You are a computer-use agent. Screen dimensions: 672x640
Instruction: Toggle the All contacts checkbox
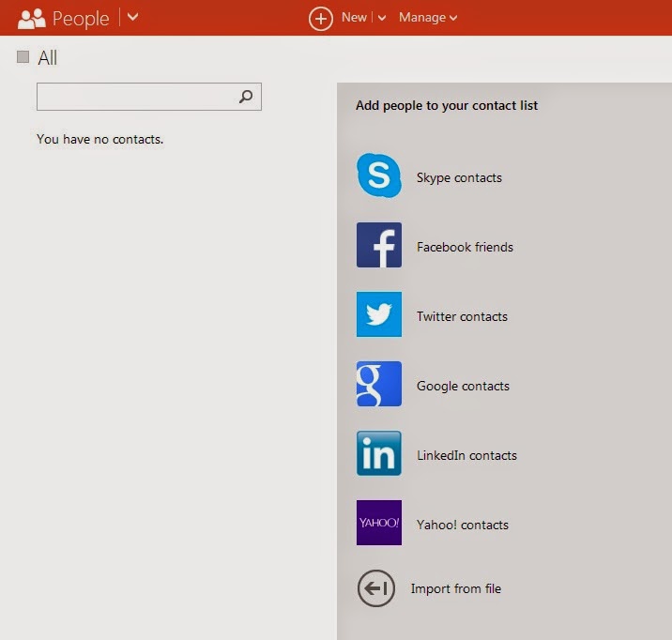(23, 56)
